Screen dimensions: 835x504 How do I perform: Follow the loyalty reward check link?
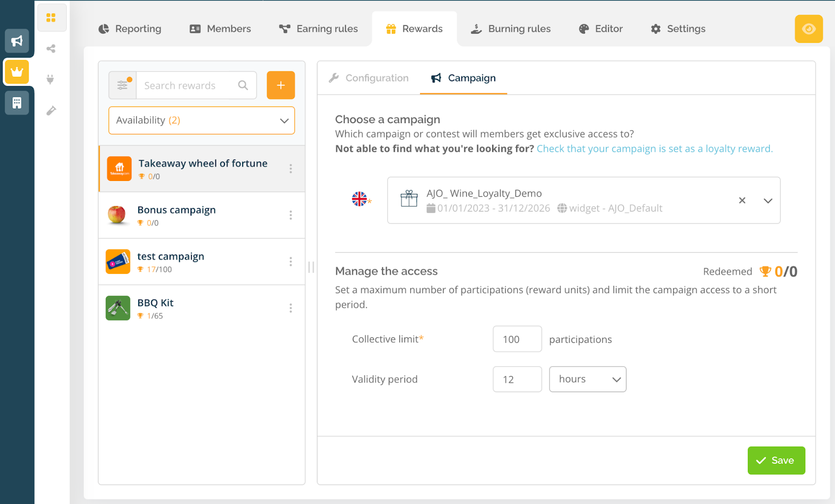tap(654, 149)
